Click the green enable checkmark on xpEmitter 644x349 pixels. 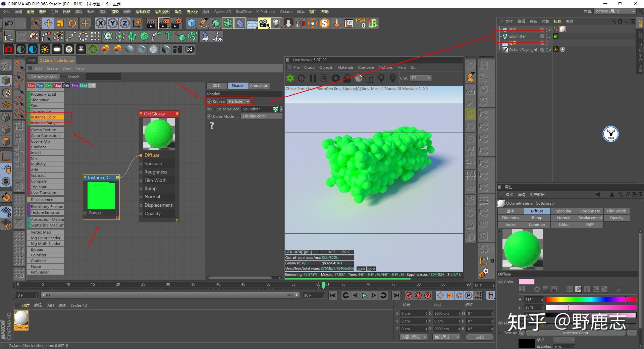click(550, 36)
